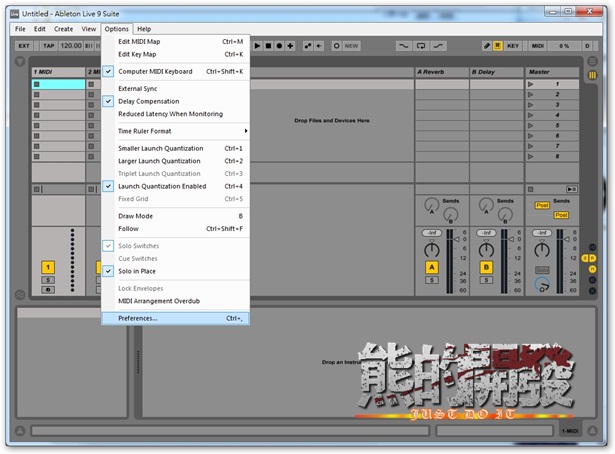The width and height of the screenshot is (615, 454).
Task: Toggle the Session Record circle button
Action: tap(336, 46)
